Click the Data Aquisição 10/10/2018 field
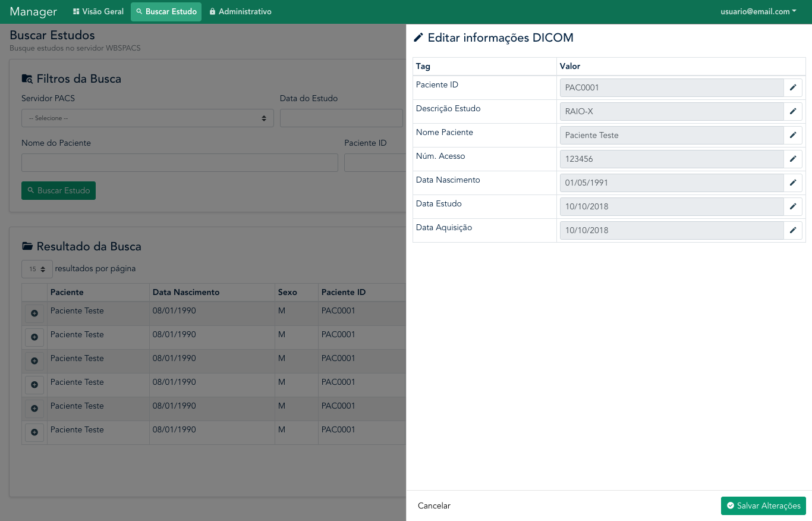 [x=672, y=230]
